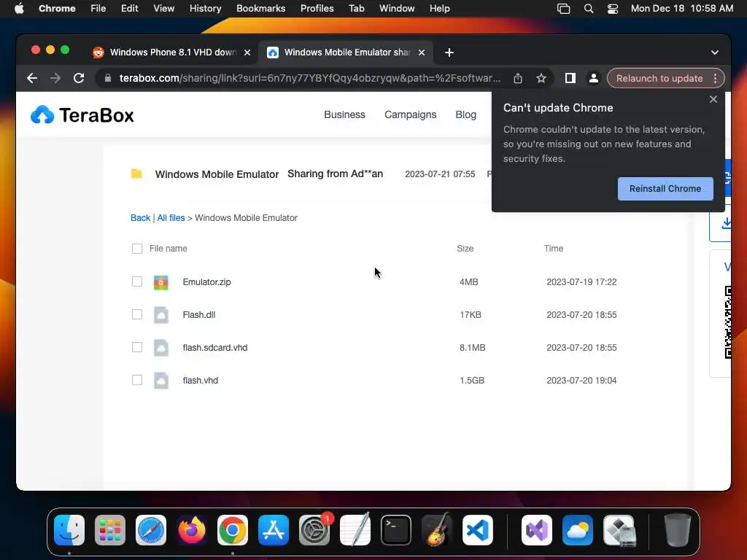Close the Windows Mobile Emulator tab
This screenshot has width=747, height=560.
[421, 52]
